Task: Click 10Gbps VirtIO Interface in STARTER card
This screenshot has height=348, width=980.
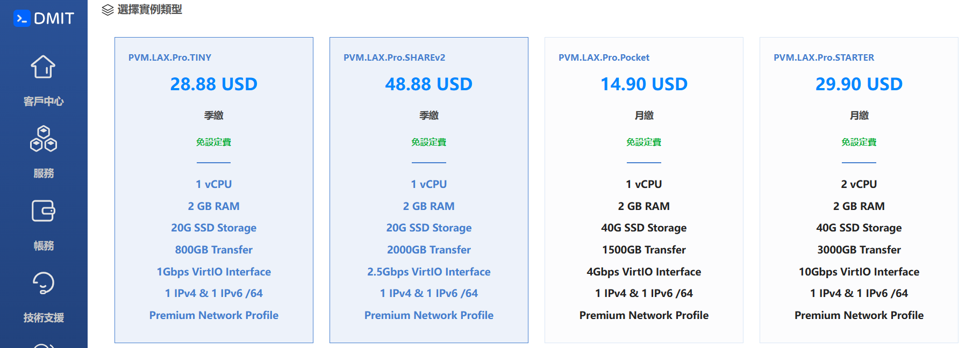Action: pyautogui.click(x=859, y=272)
